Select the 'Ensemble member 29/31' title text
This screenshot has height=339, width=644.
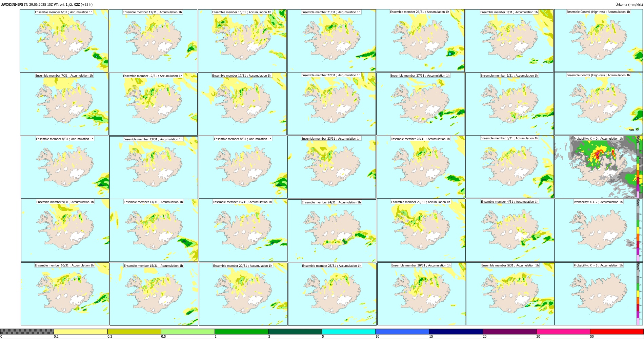[x=421, y=202]
